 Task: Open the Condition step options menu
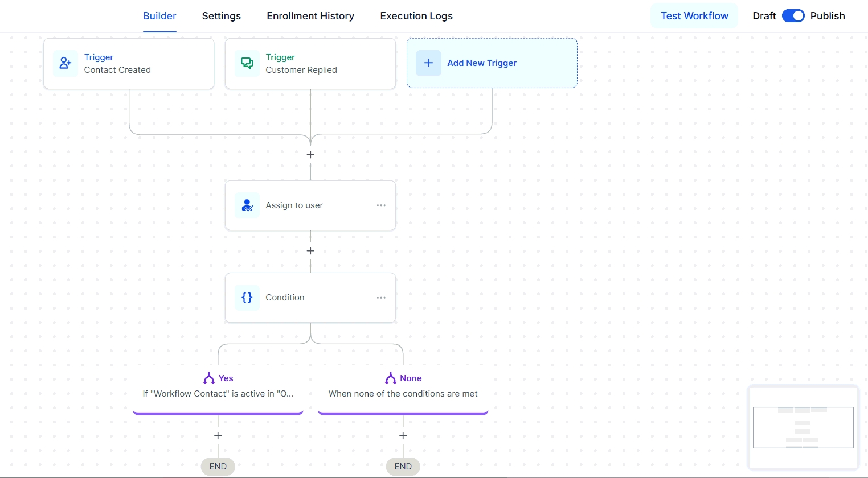[x=381, y=298]
